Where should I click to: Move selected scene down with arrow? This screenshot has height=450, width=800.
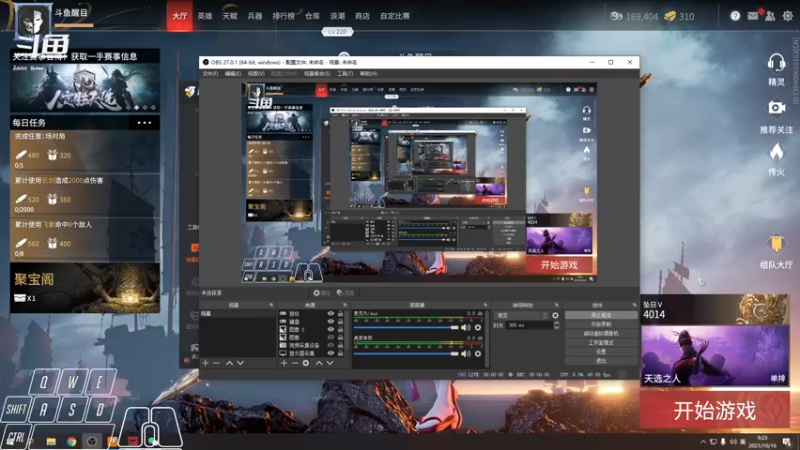tap(240, 363)
